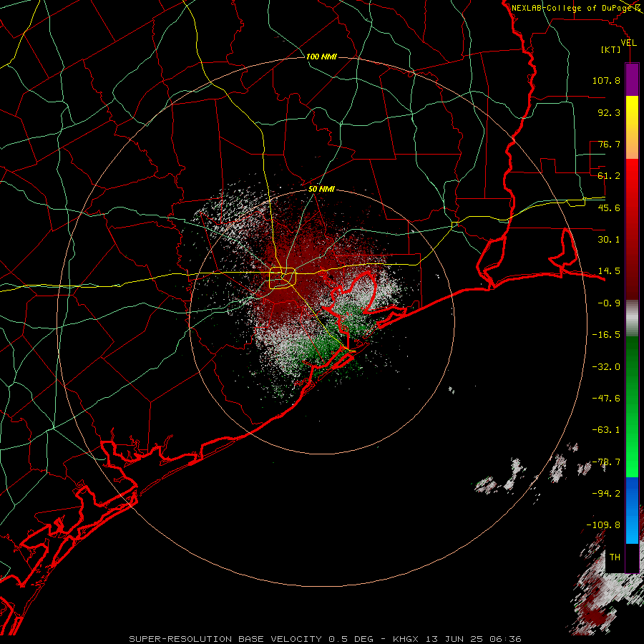Click the blue segment of color bar
Screen dimensions: 644x644
click(632, 510)
